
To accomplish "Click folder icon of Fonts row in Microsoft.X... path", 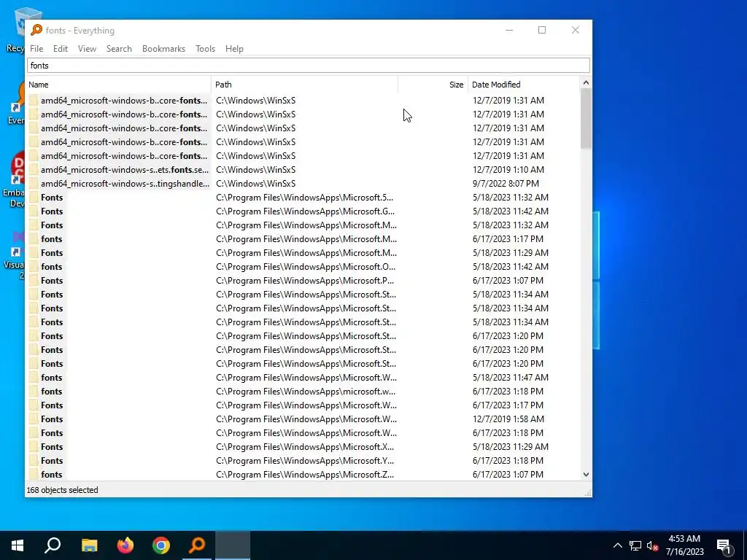I will [x=34, y=447].
